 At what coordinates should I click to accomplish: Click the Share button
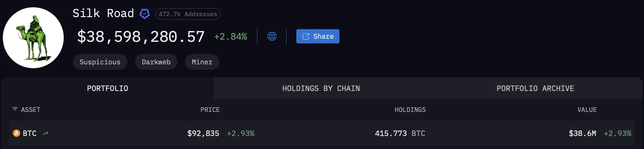[x=318, y=36]
